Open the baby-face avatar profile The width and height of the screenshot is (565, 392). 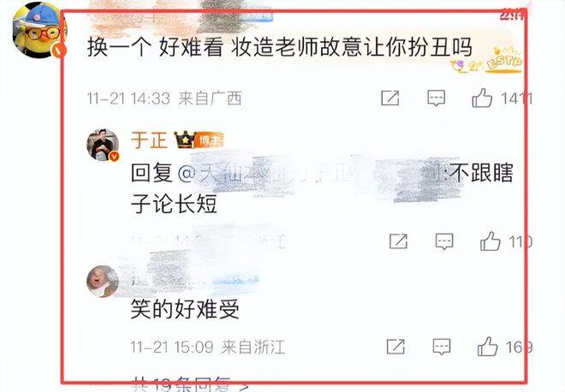(103, 281)
